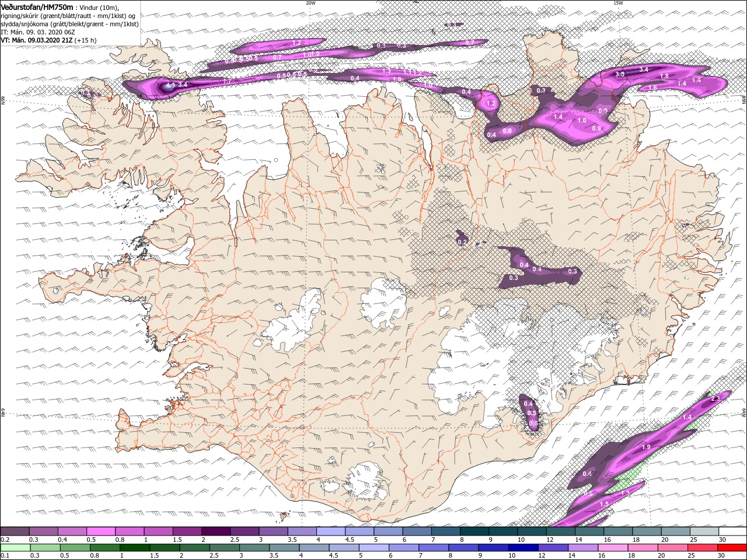The height and width of the screenshot is (560, 747).
Task: Click the pale green swatch between 0.1 and 0.3
Action: (x=15, y=548)
